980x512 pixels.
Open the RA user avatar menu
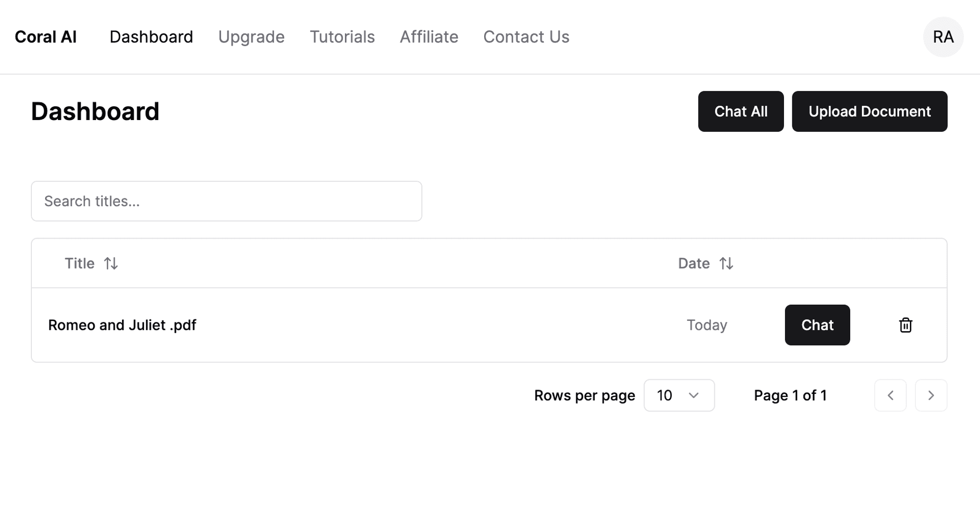943,37
